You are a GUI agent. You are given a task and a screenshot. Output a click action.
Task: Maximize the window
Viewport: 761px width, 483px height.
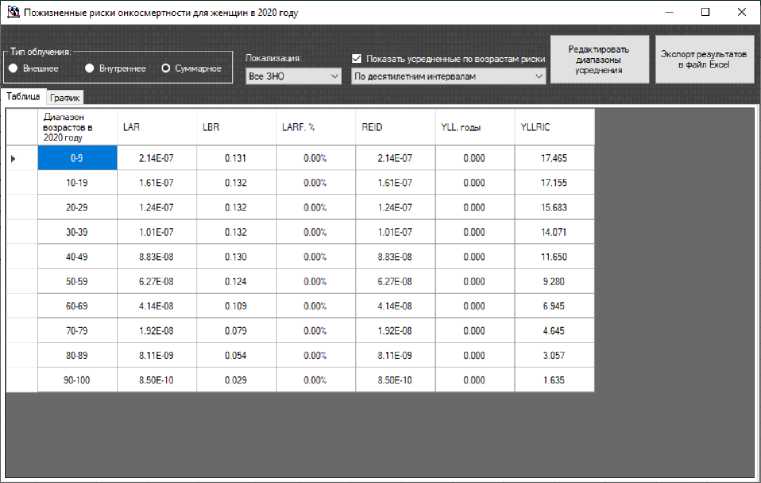(706, 12)
